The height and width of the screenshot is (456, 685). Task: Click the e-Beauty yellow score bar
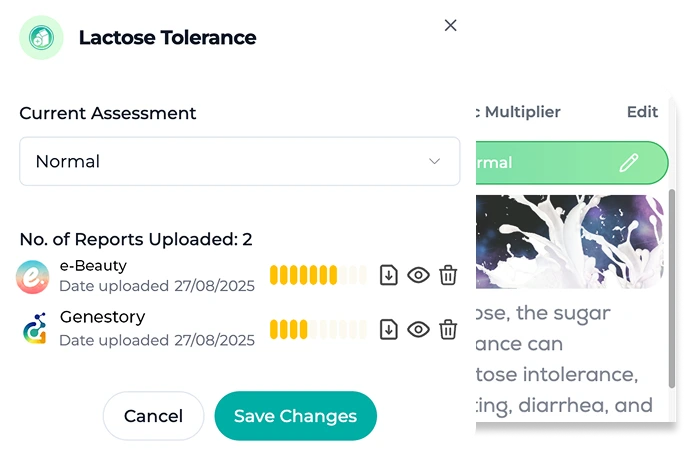coord(318,275)
